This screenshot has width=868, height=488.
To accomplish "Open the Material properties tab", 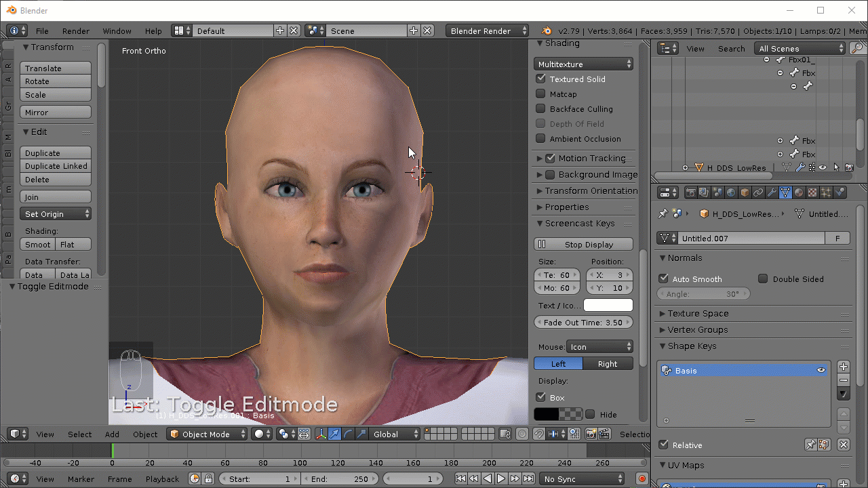I will click(x=799, y=192).
